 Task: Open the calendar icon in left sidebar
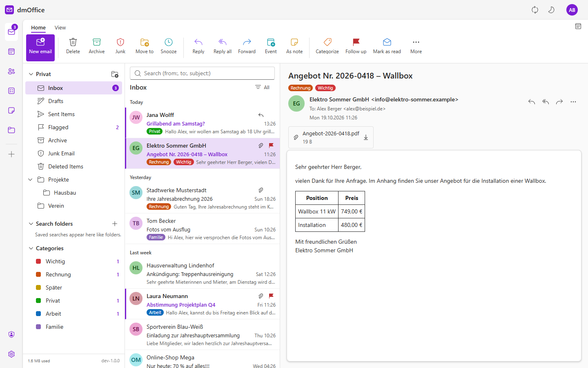[x=11, y=52]
